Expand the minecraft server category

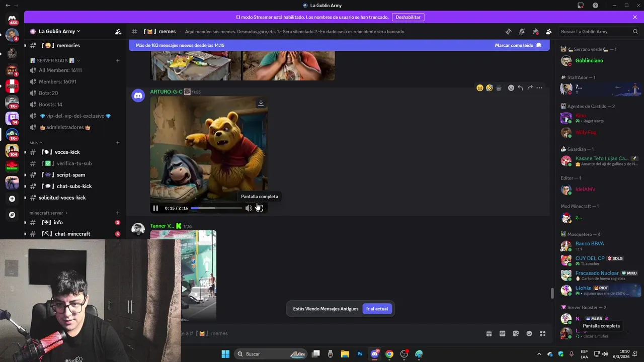click(x=48, y=213)
